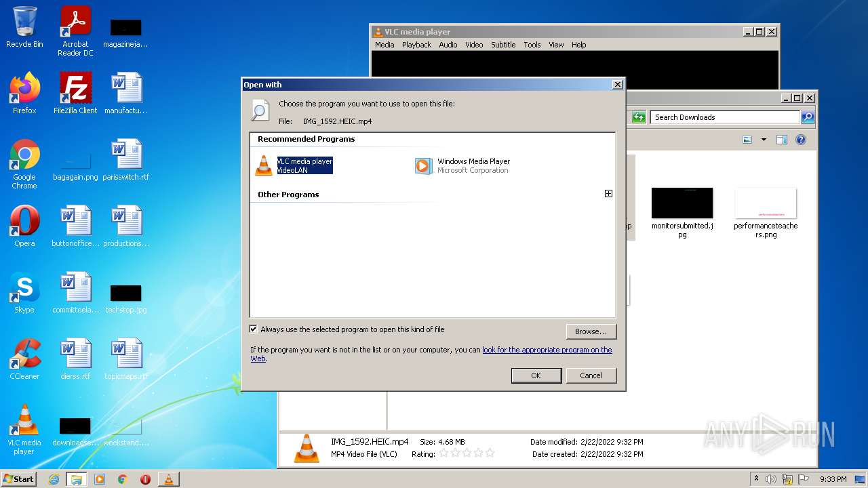Confirm with the OK button
This screenshot has width=868, height=488.
point(536,375)
